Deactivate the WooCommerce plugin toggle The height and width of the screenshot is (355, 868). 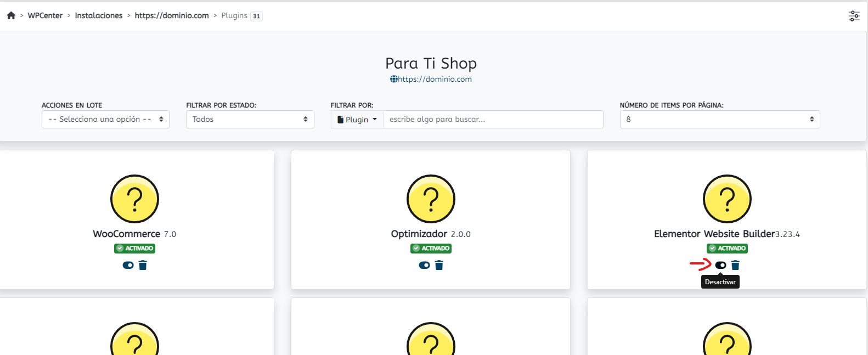click(128, 265)
